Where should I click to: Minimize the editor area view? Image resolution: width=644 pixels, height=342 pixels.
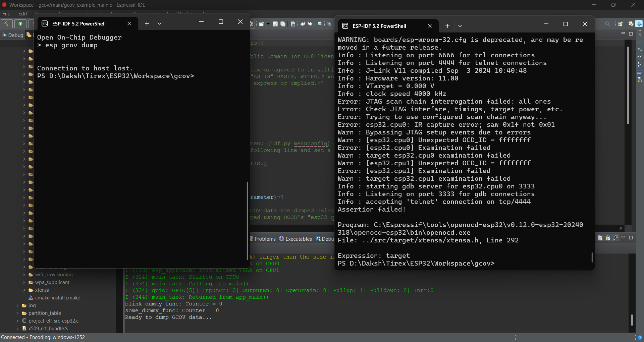623,34
